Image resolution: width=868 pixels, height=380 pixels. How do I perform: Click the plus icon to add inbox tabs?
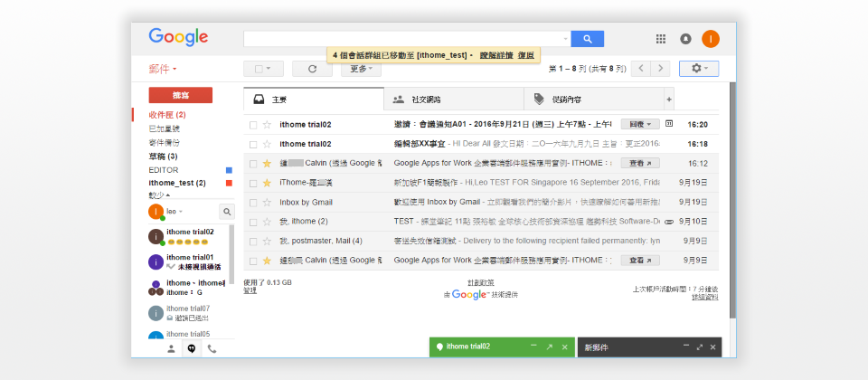pos(669,100)
